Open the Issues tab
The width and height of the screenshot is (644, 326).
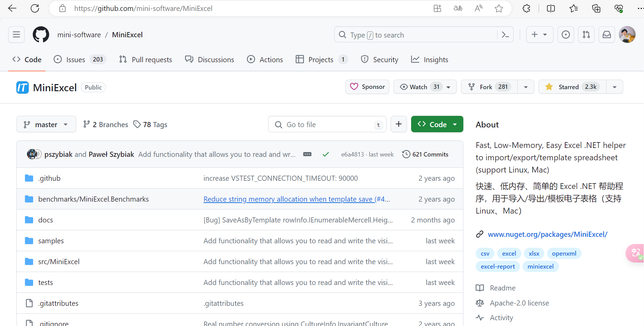click(x=80, y=59)
